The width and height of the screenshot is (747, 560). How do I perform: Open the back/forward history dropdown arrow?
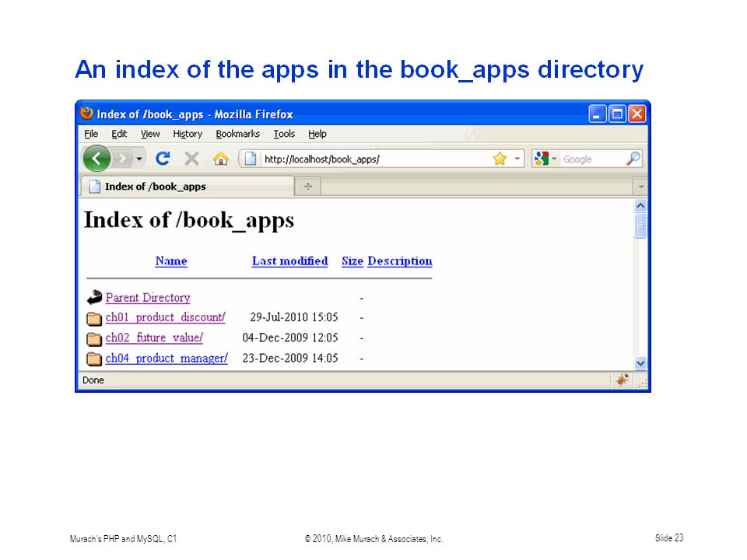tap(139, 159)
